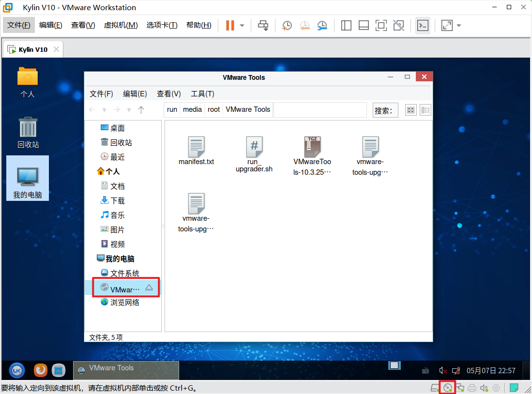532x394 pixels.
Task: Click the network adapter icon in status bar
Action: pyautogui.click(x=459, y=388)
